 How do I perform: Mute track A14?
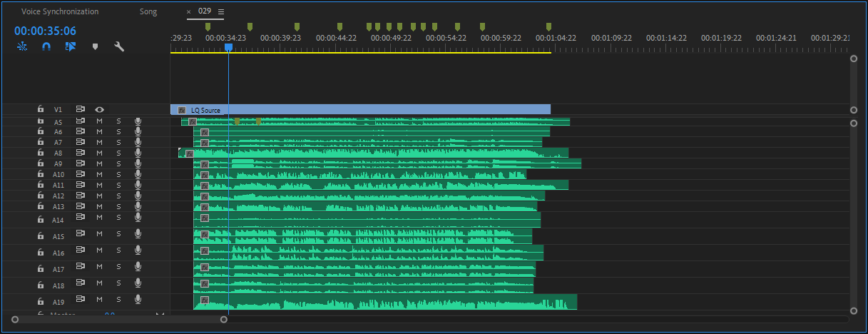(100, 218)
